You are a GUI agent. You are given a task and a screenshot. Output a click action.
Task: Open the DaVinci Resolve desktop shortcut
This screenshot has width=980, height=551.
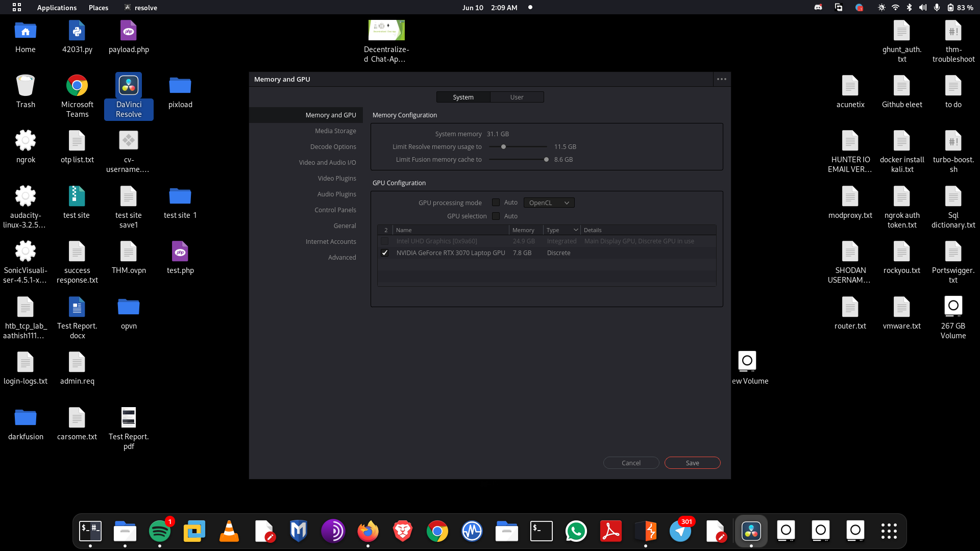pos(129,95)
